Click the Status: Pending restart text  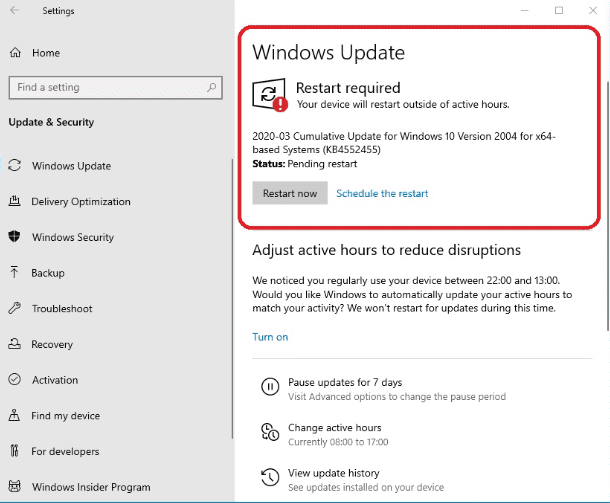pyautogui.click(x=305, y=164)
